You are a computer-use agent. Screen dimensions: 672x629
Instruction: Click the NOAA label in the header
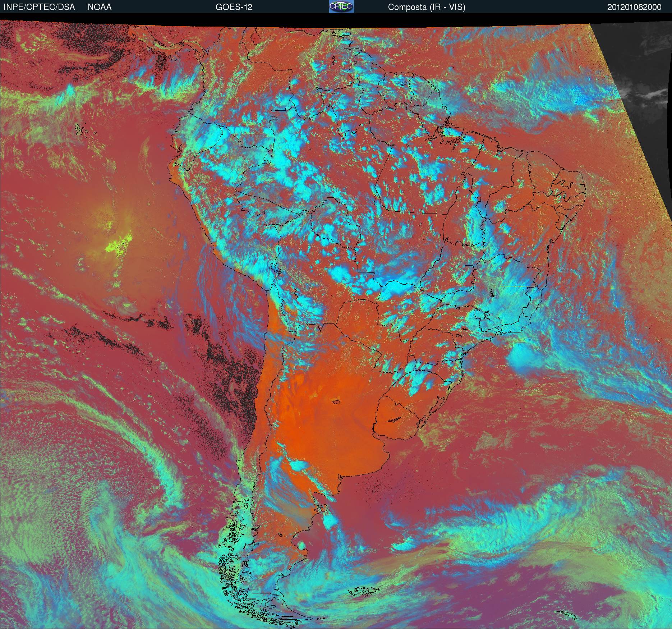[x=100, y=7]
